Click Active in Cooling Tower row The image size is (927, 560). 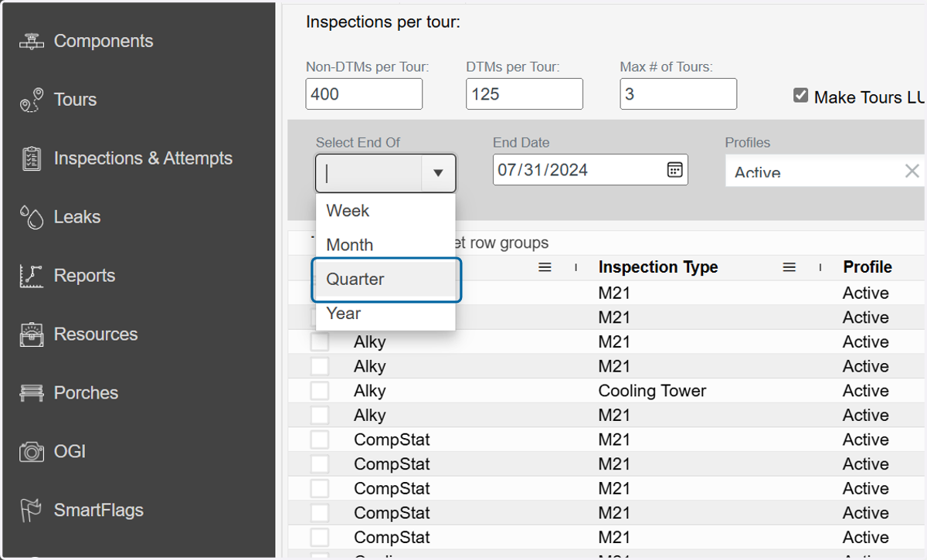(866, 391)
